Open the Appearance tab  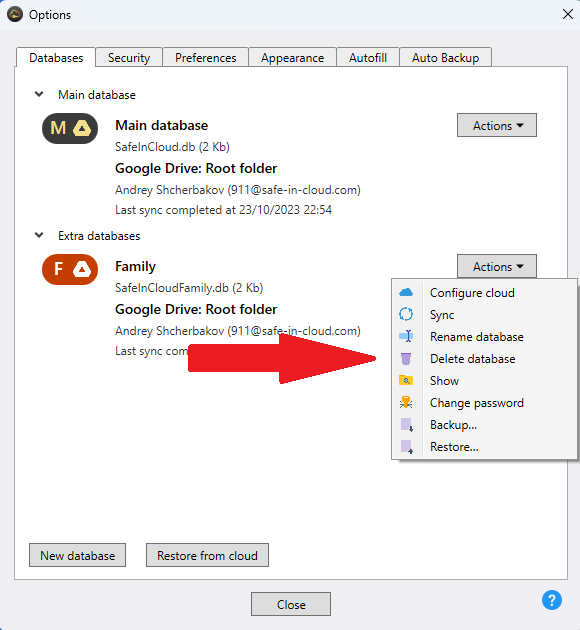292,57
